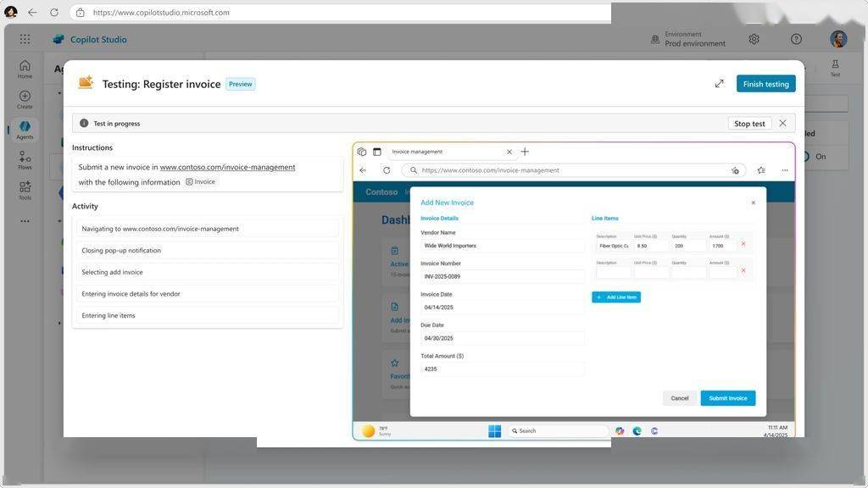The width and height of the screenshot is (868, 488).
Task: Select 'Entering line items' activity row
Action: click(207, 315)
